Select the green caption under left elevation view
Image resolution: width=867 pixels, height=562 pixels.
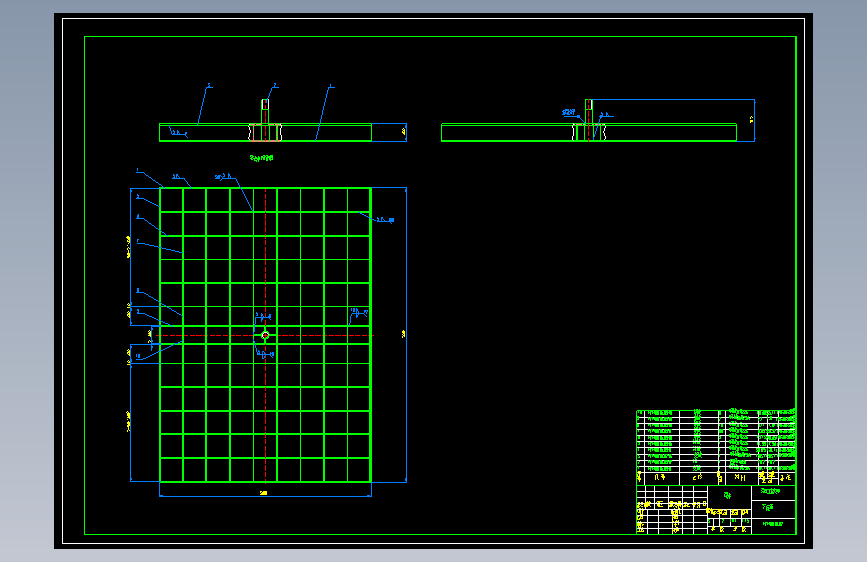pos(261,158)
